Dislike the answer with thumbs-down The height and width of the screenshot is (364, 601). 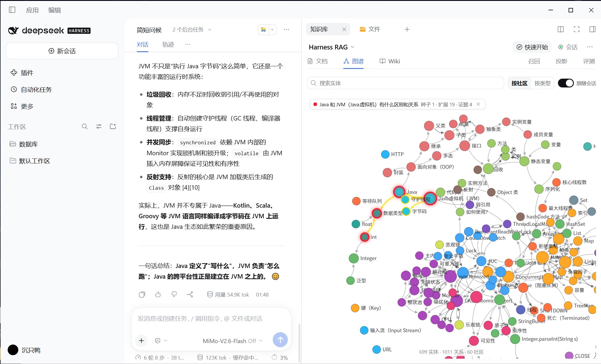click(174, 294)
